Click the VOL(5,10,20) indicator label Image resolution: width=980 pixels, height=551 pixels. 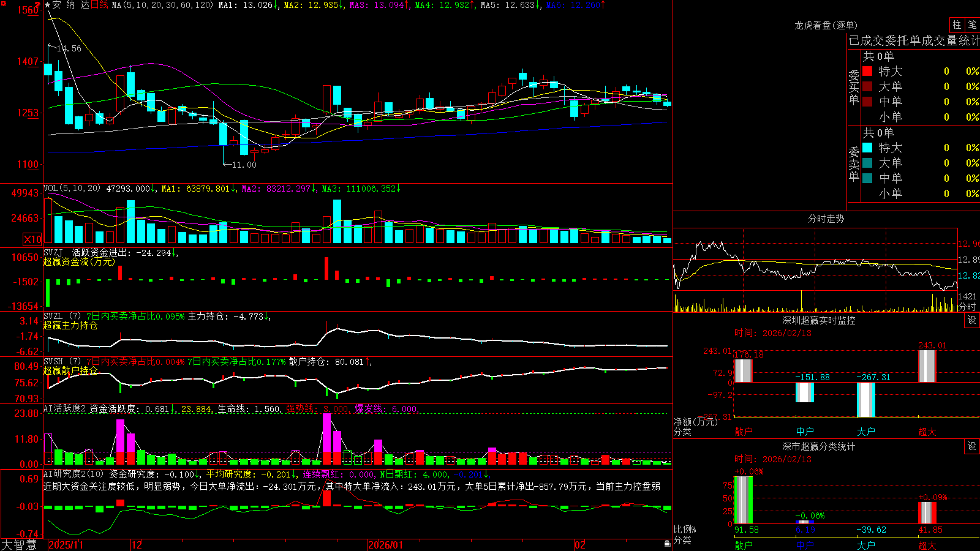click(72, 189)
